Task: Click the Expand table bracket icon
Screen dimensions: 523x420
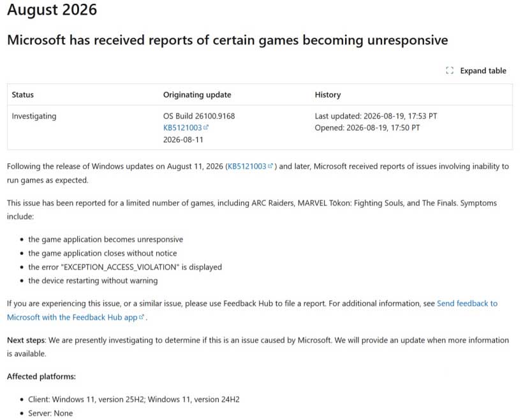Action: pos(449,70)
